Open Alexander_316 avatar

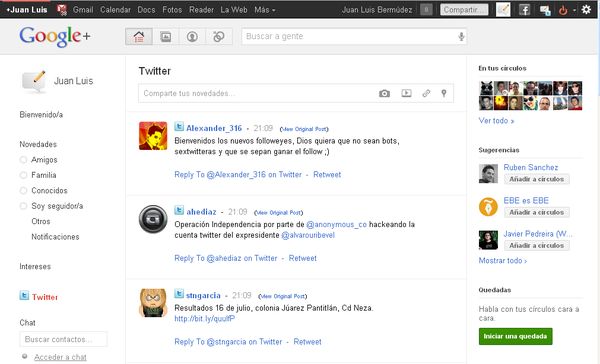(153, 136)
